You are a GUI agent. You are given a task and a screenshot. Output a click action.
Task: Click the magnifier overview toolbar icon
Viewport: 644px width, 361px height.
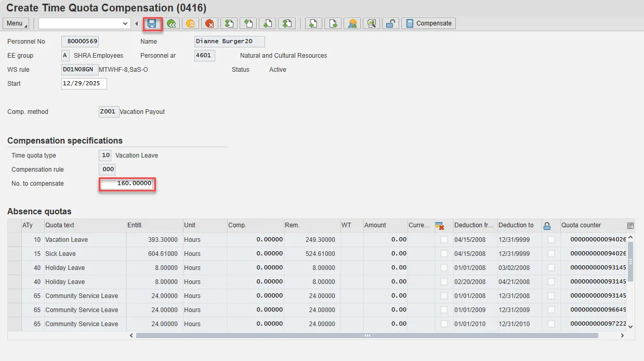point(371,23)
